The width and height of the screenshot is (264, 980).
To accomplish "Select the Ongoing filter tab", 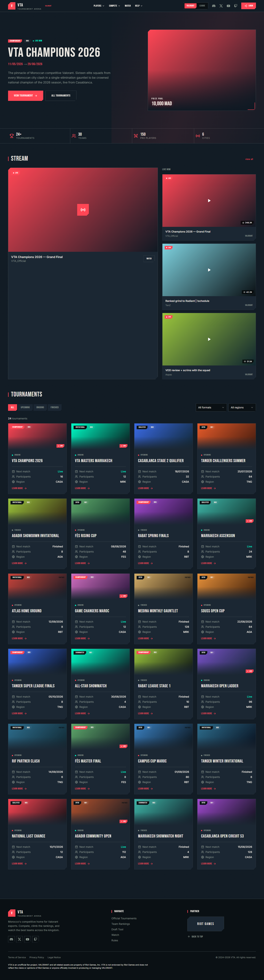I will click(40, 407).
